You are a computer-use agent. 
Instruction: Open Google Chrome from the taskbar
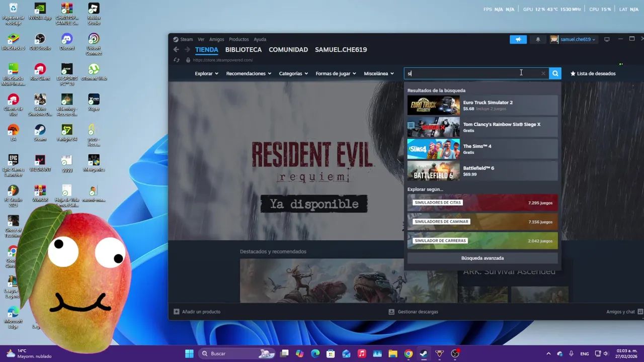[x=409, y=353]
